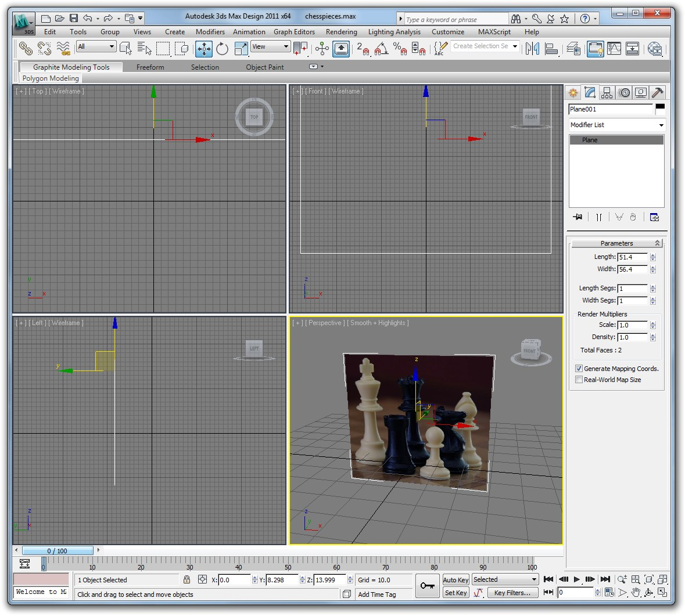Expand the Modifier List dropdown

pyautogui.click(x=661, y=125)
